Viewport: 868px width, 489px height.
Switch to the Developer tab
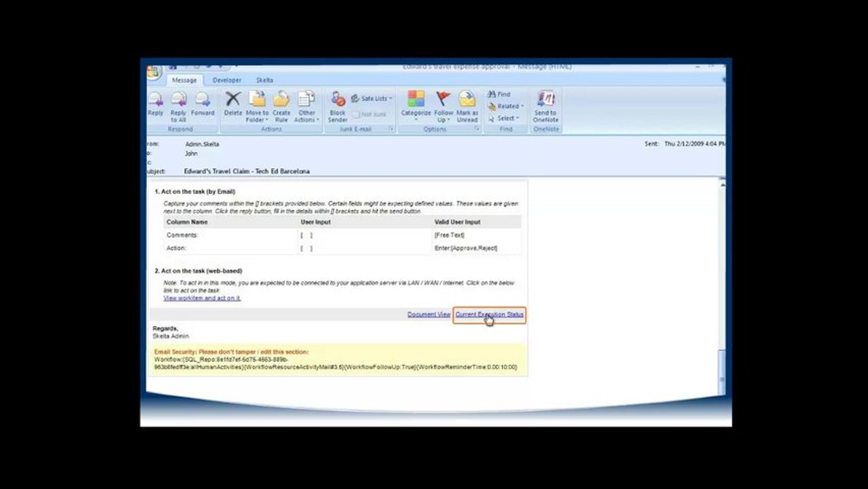pyautogui.click(x=227, y=80)
